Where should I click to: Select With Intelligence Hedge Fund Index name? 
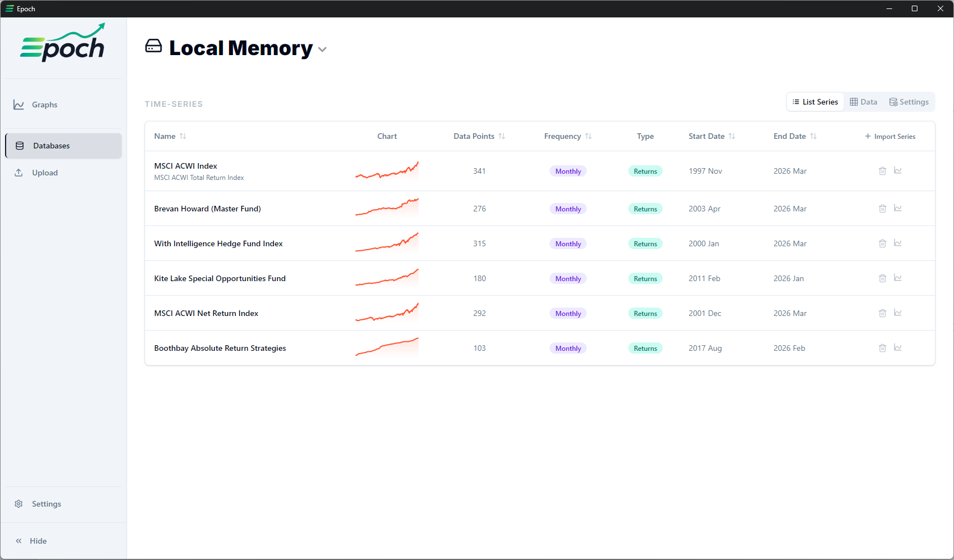pyautogui.click(x=218, y=243)
